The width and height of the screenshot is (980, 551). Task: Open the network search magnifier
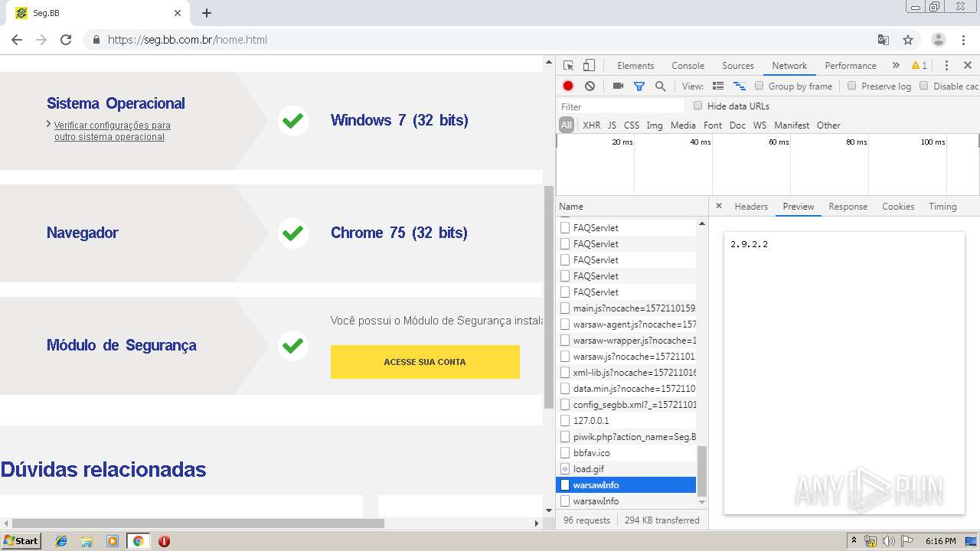[x=660, y=86]
